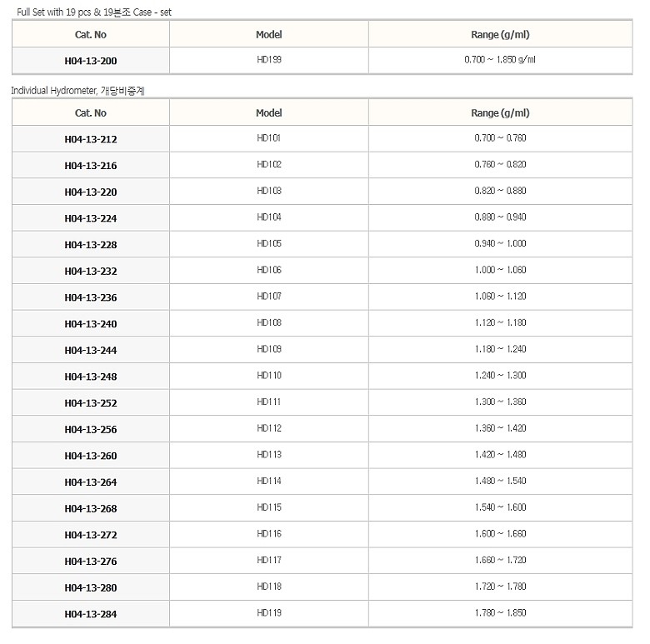Viewport: 650px width, 644px height.
Task: Select model HD199 full set cell
Action: [269, 60]
